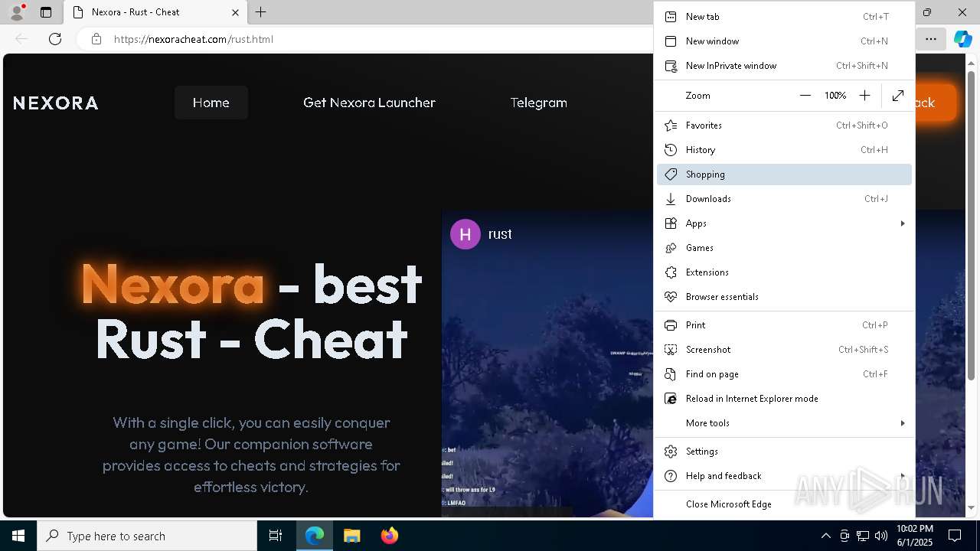The width and height of the screenshot is (980, 551).
Task: Launch Firefox from taskbar
Action: point(389,536)
